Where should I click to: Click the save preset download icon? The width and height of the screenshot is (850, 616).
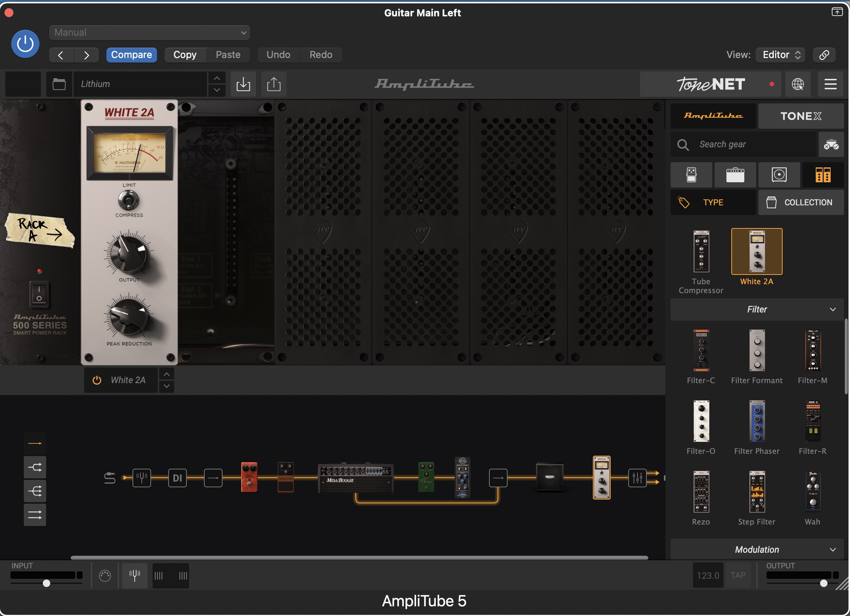coord(243,84)
